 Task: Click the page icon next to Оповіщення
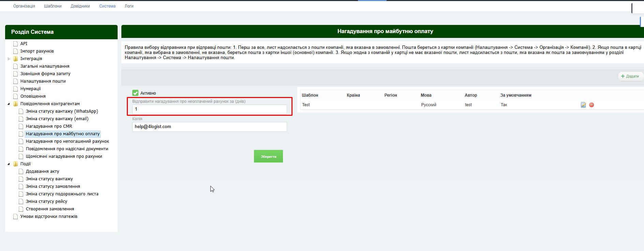pos(15,96)
